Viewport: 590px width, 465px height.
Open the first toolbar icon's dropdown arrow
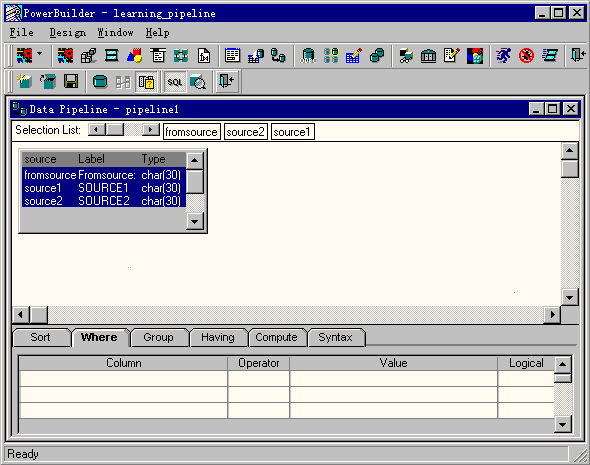click(40, 54)
